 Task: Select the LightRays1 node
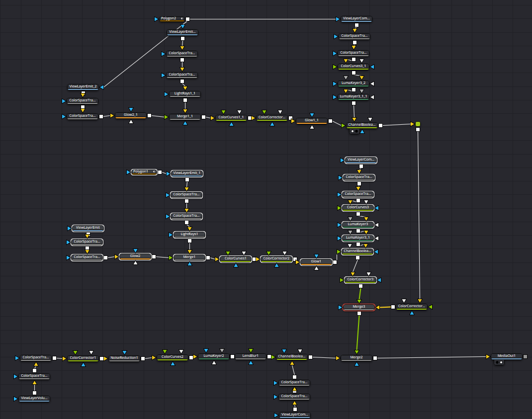click(189, 235)
